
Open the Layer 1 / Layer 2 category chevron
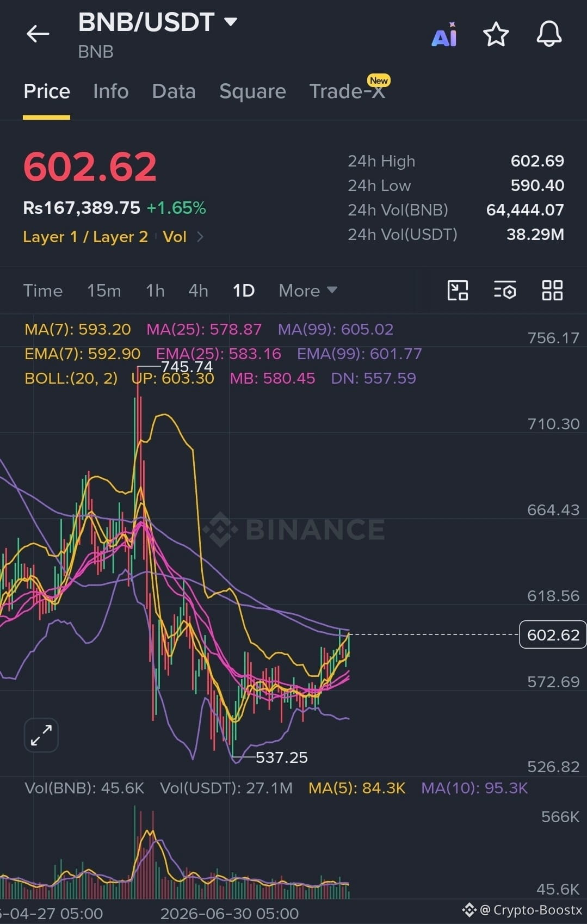pos(200,237)
